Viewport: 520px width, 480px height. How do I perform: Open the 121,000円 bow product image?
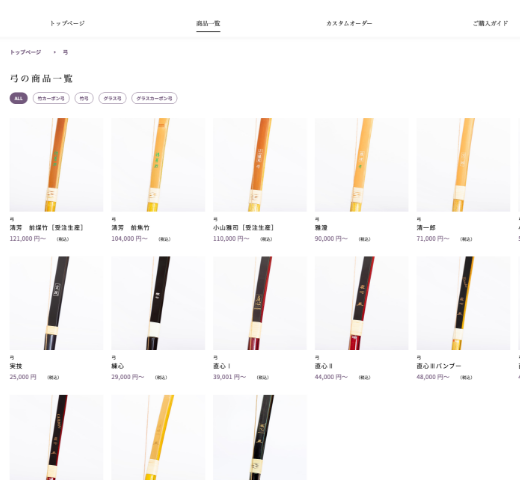(56, 165)
